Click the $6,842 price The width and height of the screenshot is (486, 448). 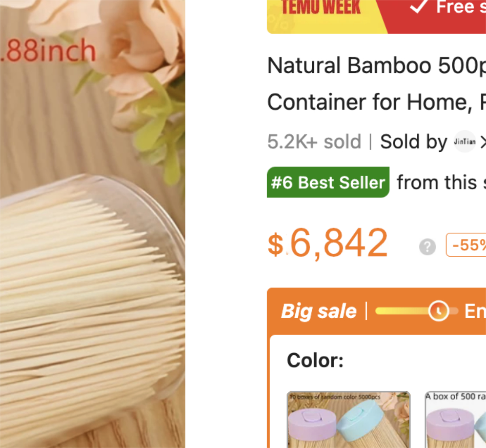click(328, 243)
